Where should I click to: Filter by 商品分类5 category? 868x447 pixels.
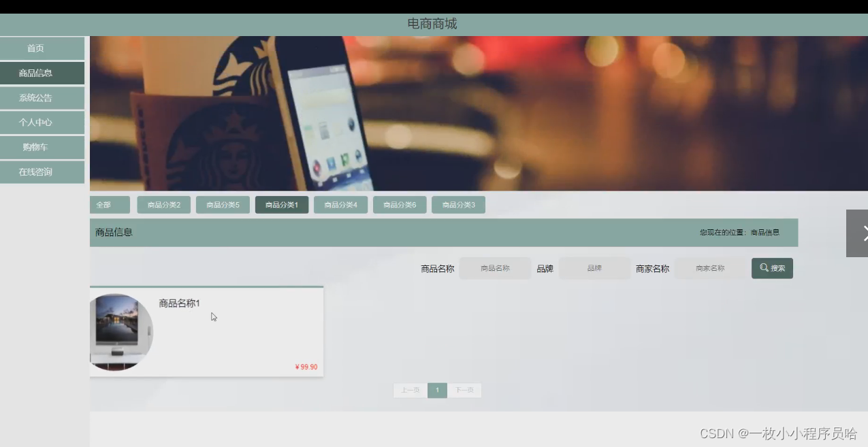coord(223,205)
